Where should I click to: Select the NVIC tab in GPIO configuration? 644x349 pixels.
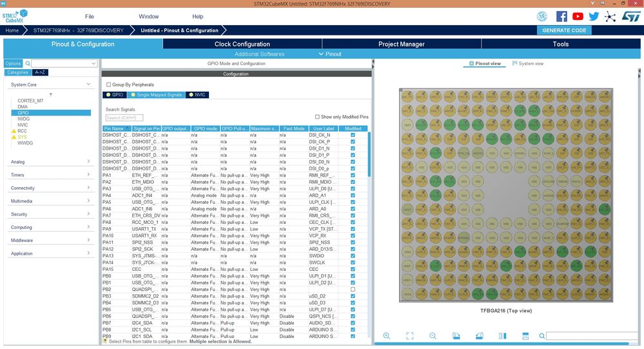click(197, 95)
